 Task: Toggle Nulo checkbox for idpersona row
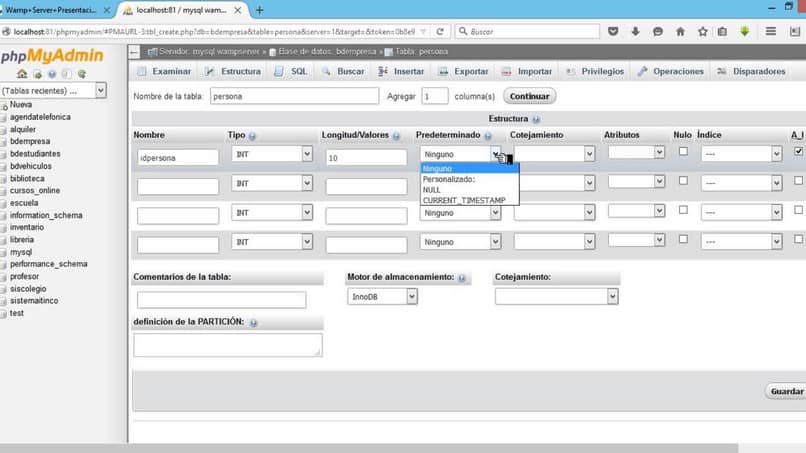tap(683, 151)
